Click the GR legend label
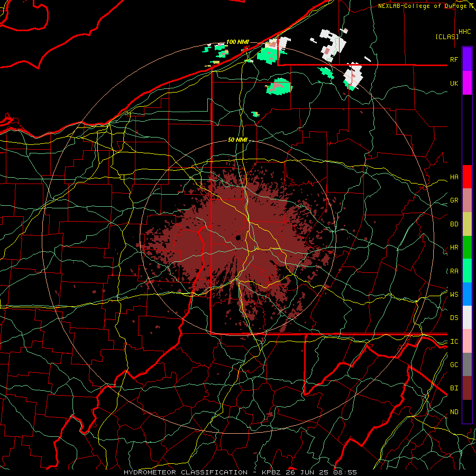This screenshot has height=476, width=476. [454, 200]
